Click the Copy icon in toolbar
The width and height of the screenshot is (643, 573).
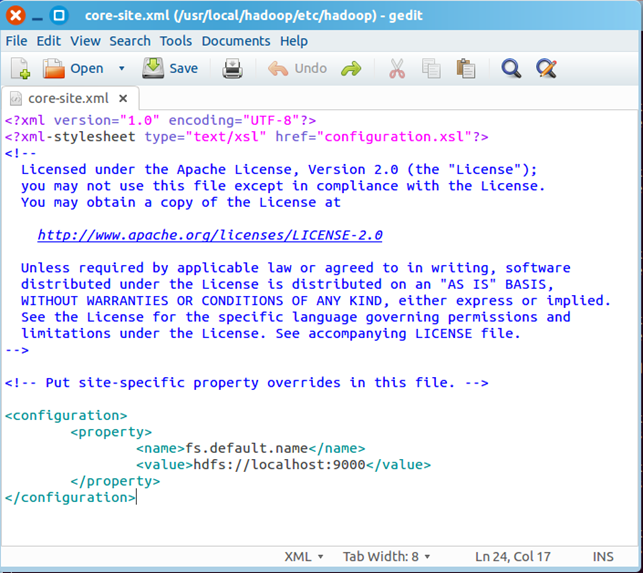[431, 68]
